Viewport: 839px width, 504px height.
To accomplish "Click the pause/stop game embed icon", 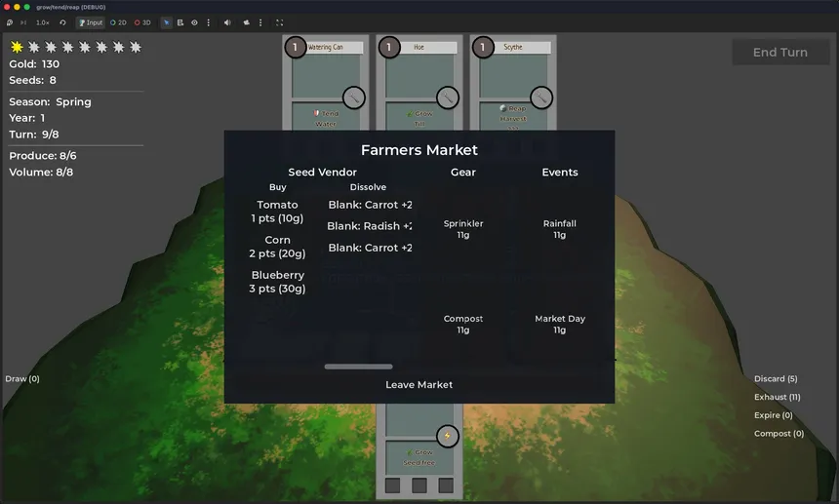I will [x=10, y=22].
